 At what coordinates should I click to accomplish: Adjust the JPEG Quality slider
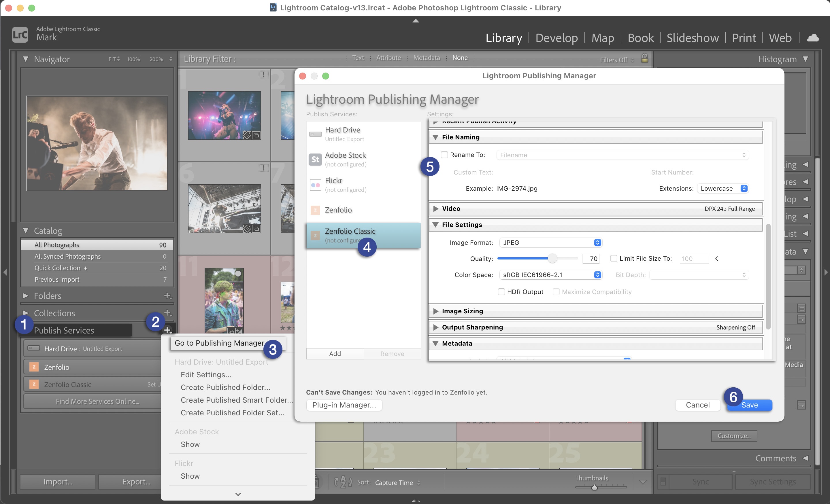pyautogui.click(x=552, y=258)
